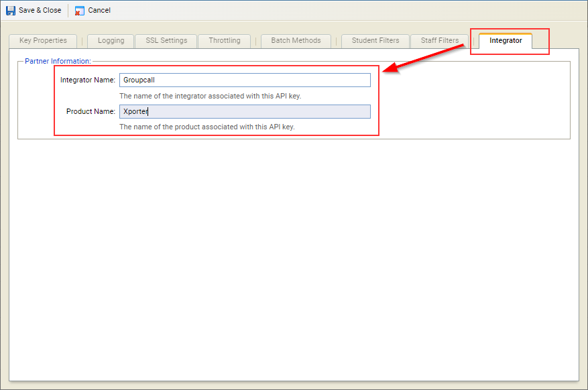Click the Product Name label

(91, 111)
